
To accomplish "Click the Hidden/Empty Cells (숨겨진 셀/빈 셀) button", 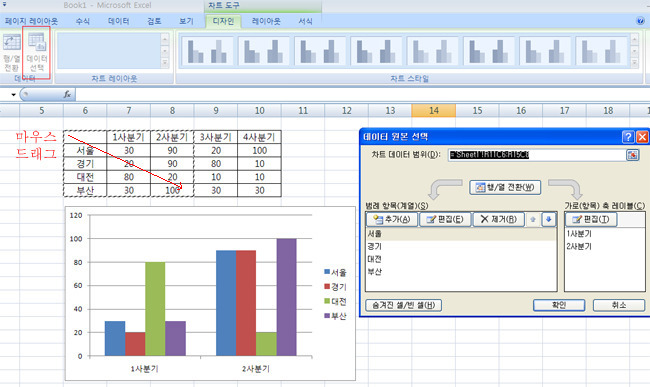I will click(x=403, y=305).
